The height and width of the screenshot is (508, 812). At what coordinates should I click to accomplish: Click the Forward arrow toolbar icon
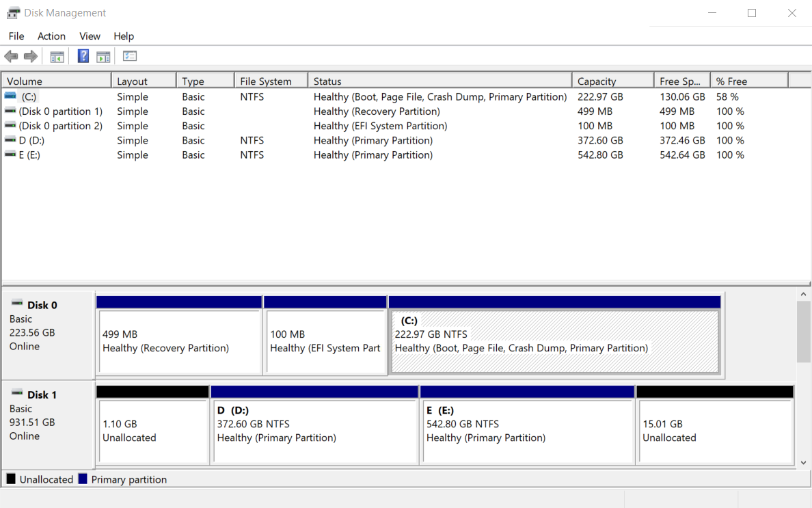[x=31, y=57]
